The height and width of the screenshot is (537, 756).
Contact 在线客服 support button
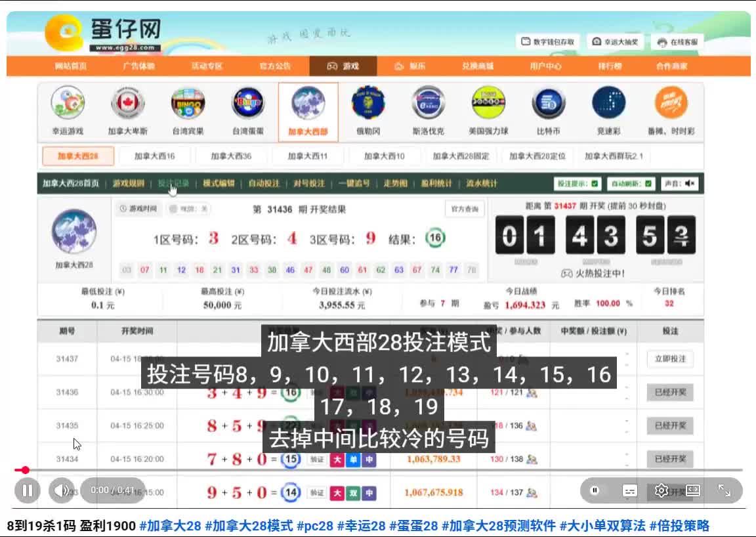click(x=677, y=43)
